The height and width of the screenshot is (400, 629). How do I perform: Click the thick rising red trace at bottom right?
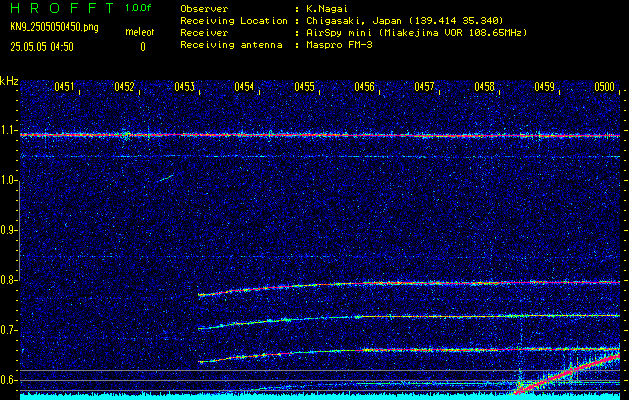(568, 374)
